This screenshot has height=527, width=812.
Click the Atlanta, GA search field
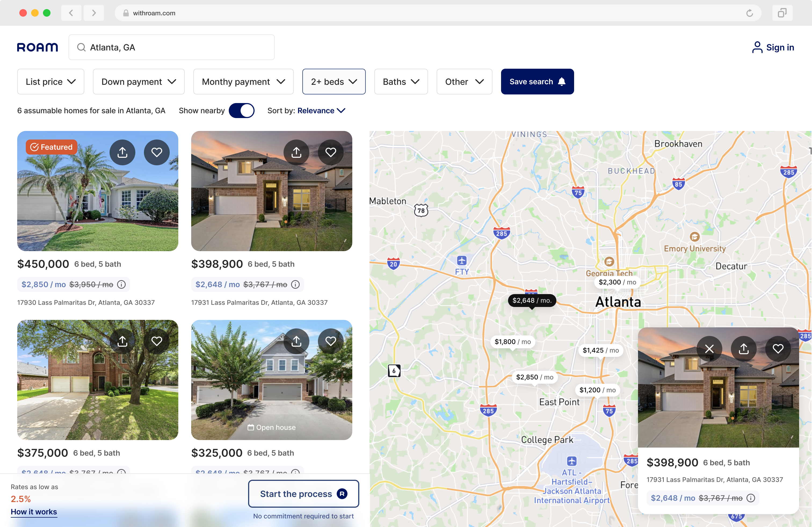172,47
